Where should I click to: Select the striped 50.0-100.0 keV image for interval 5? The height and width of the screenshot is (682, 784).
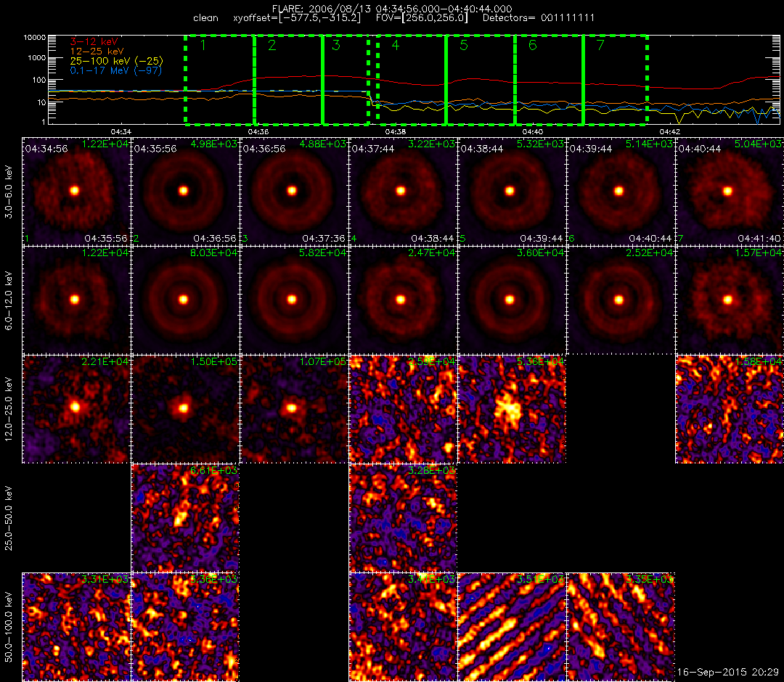512,627
